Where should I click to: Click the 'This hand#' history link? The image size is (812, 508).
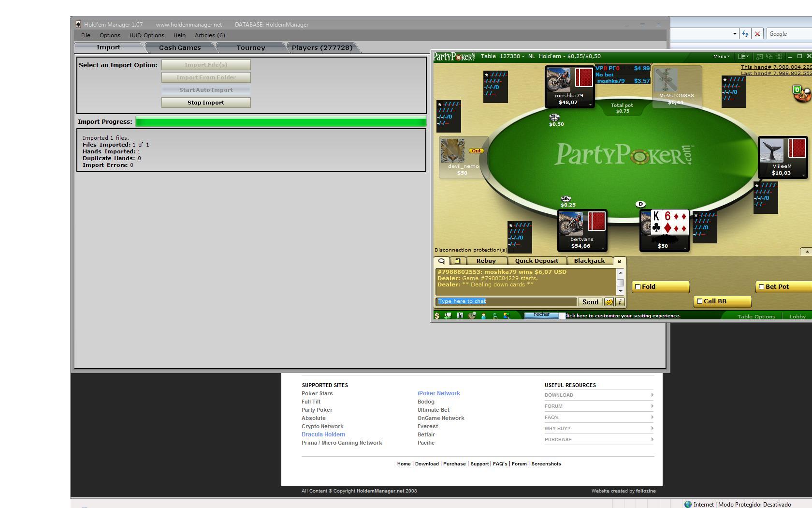776,67
